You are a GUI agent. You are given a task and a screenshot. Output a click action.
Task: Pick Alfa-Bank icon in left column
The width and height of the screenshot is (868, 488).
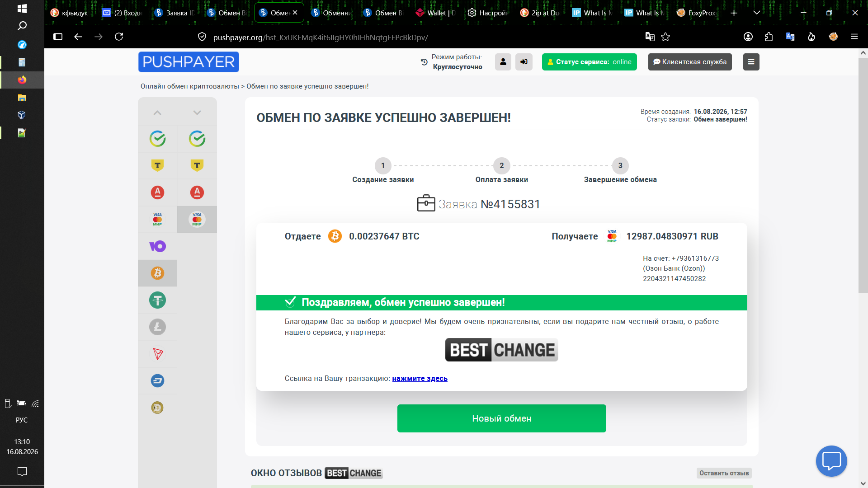(157, 192)
